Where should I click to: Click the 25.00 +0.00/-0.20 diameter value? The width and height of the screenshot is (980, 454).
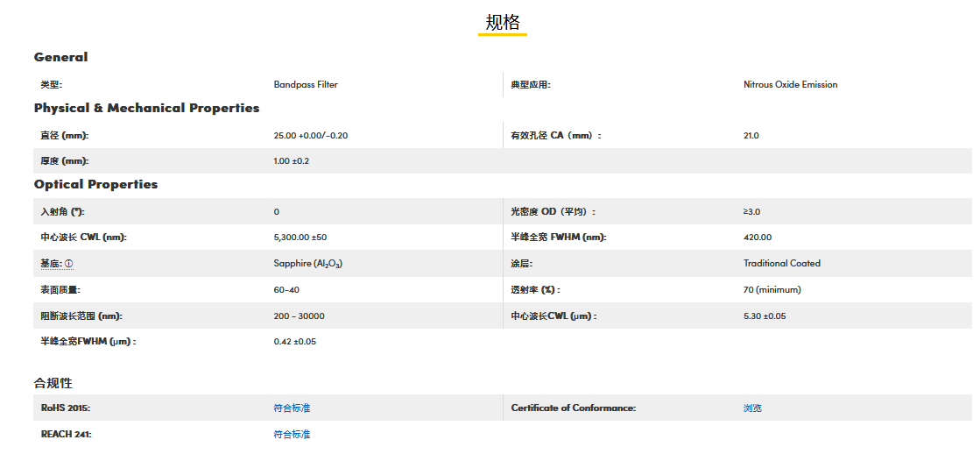(311, 136)
